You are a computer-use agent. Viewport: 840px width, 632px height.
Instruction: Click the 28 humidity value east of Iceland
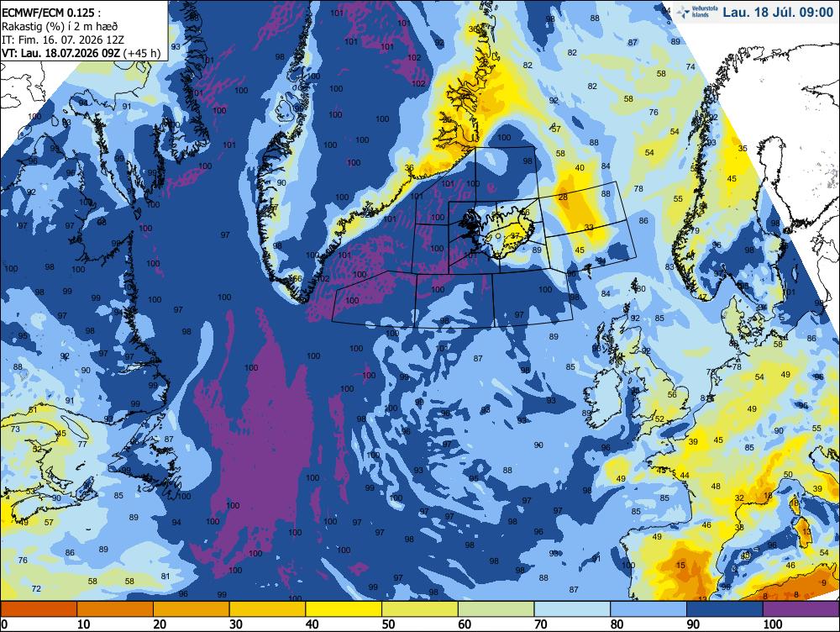(563, 197)
